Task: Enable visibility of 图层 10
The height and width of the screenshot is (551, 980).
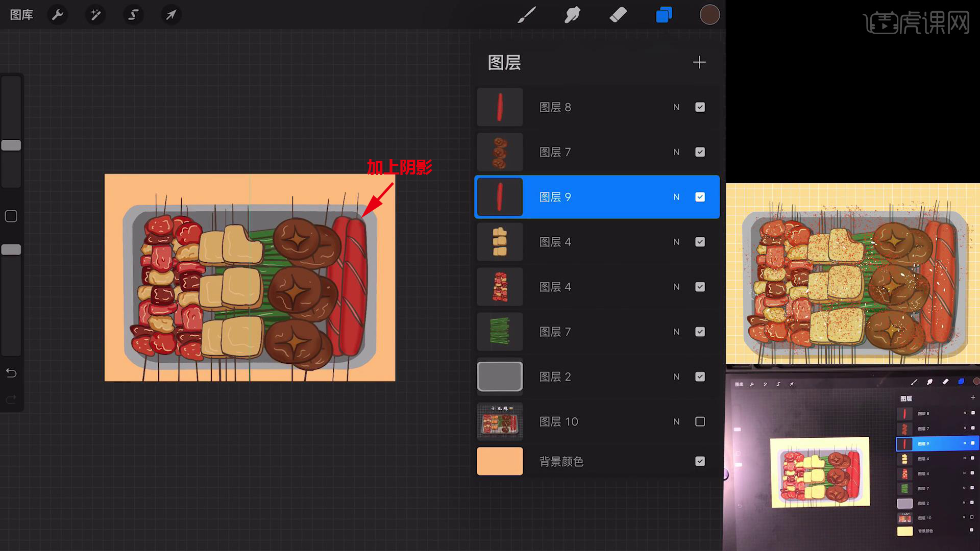Action: 700,421
